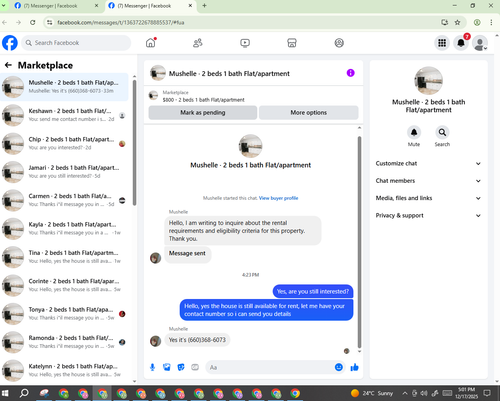The image size is (500, 401).
Task: Open the notifications bell with red badge
Action: (461, 43)
